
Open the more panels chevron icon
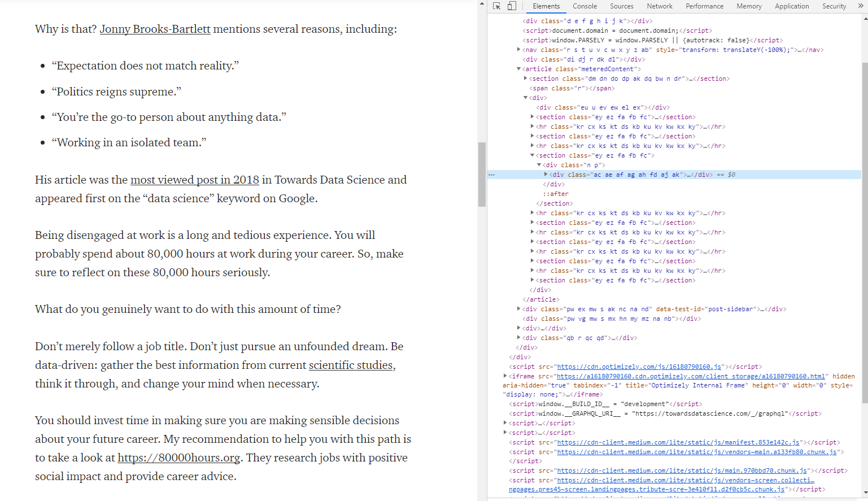[861, 6]
